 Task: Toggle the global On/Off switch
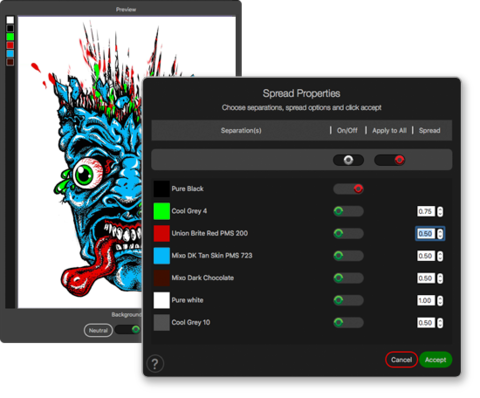click(348, 160)
